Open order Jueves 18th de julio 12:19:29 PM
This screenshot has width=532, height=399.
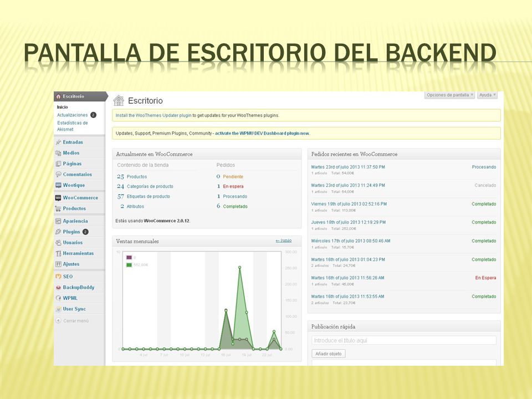click(x=349, y=222)
